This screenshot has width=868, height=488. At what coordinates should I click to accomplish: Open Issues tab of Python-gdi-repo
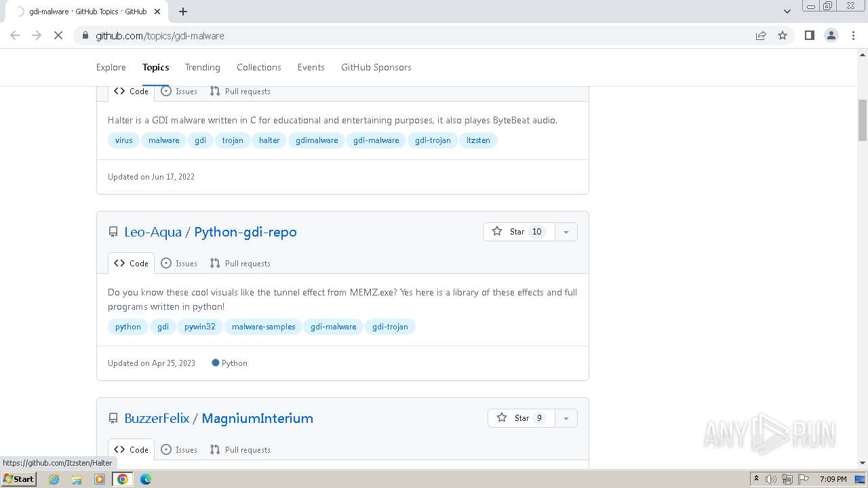pyautogui.click(x=179, y=264)
